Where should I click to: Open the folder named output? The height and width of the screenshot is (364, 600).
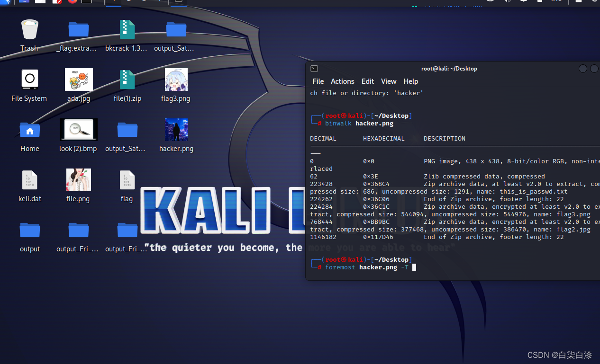[x=29, y=231]
